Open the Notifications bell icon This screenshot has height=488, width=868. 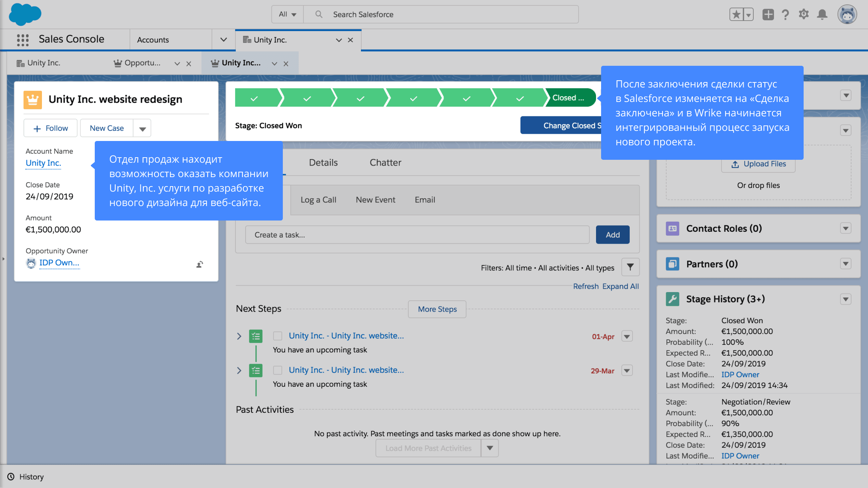point(822,14)
